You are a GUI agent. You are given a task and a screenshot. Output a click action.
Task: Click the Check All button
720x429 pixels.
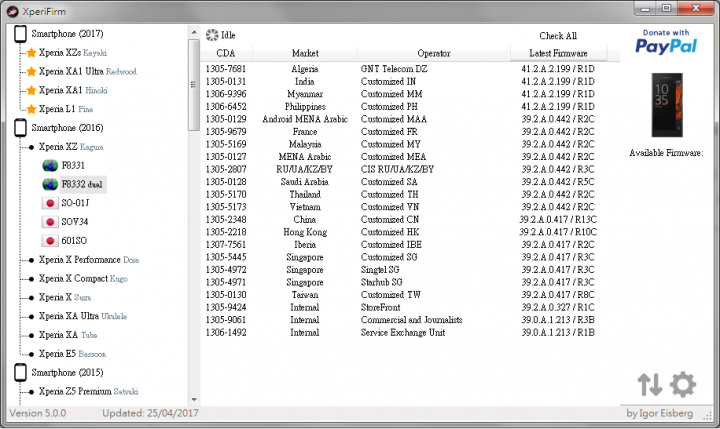558,36
